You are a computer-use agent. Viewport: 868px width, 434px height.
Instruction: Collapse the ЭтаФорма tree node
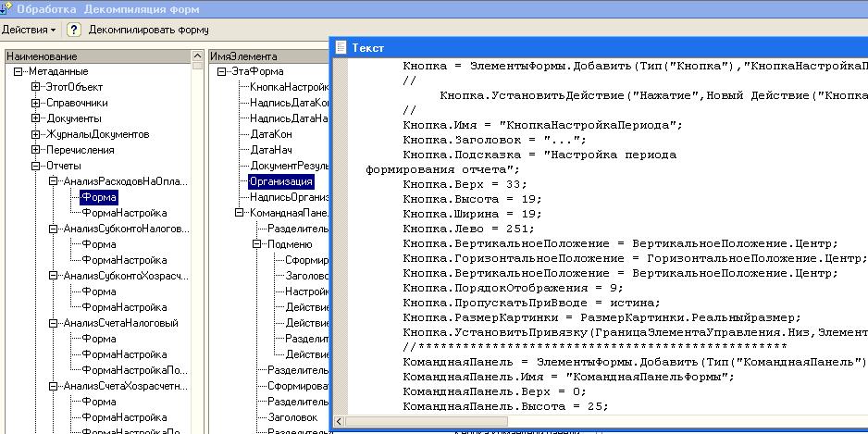tap(222, 71)
